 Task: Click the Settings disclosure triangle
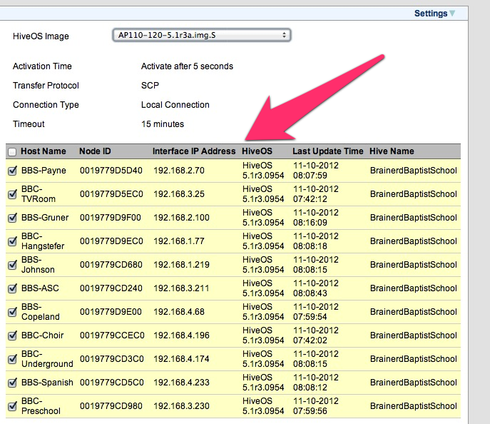tap(452, 13)
